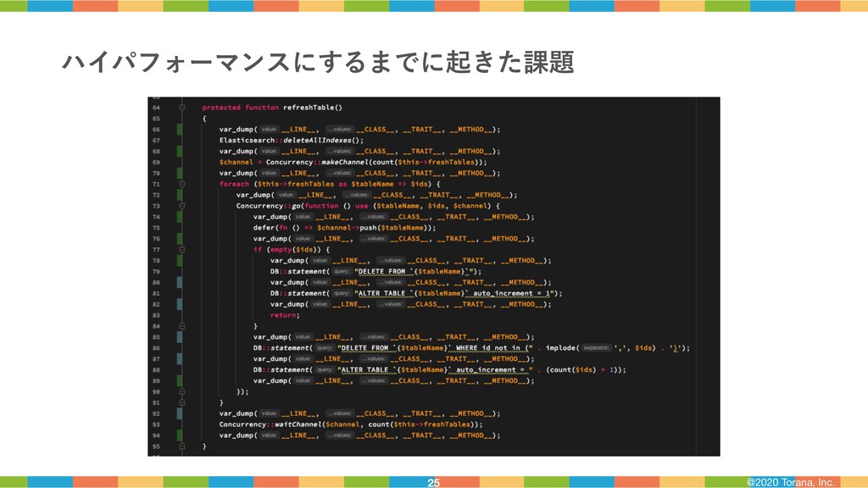Click the if (empty($ids)) condition

point(292,250)
